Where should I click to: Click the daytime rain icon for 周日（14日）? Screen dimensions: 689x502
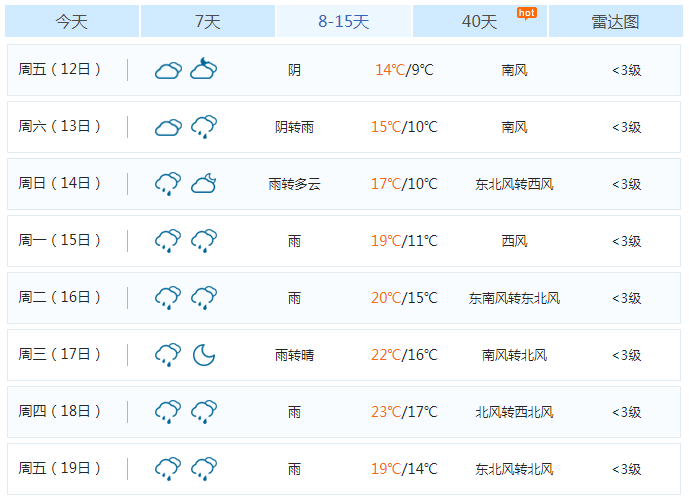tap(168, 184)
